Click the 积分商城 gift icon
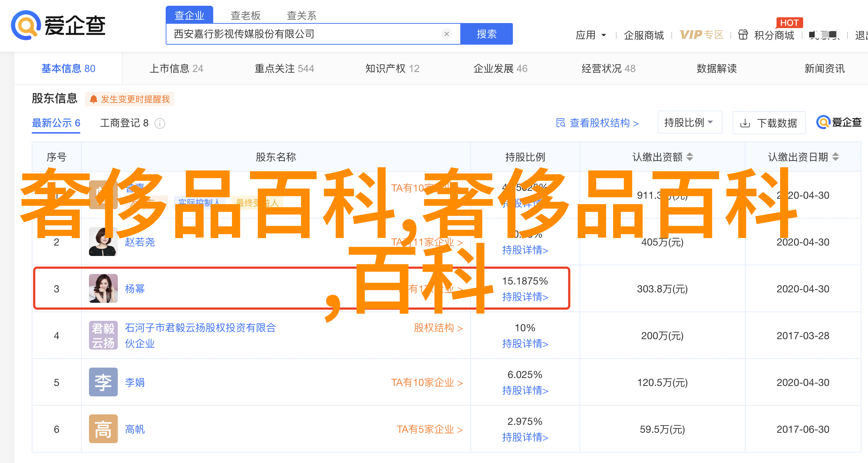Viewport: 868px width, 463px height. pos(743,35)
